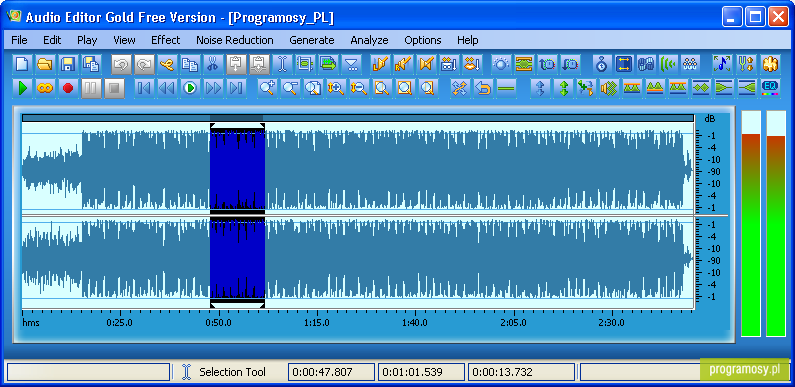
Task: Click the tuning fork icon
Action: click(745, 64)
